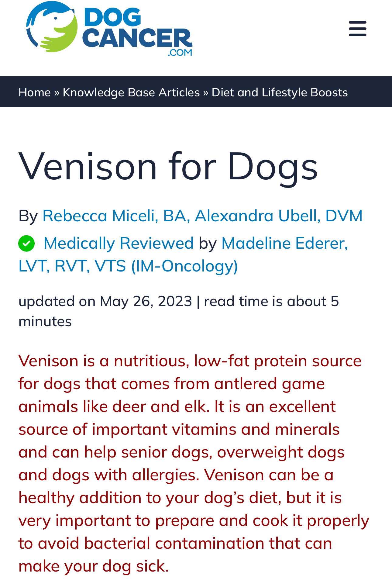392x584 pixels.
Task: Navigate to Diet and Lifestyle Boosts
Action: coord(280,92)
